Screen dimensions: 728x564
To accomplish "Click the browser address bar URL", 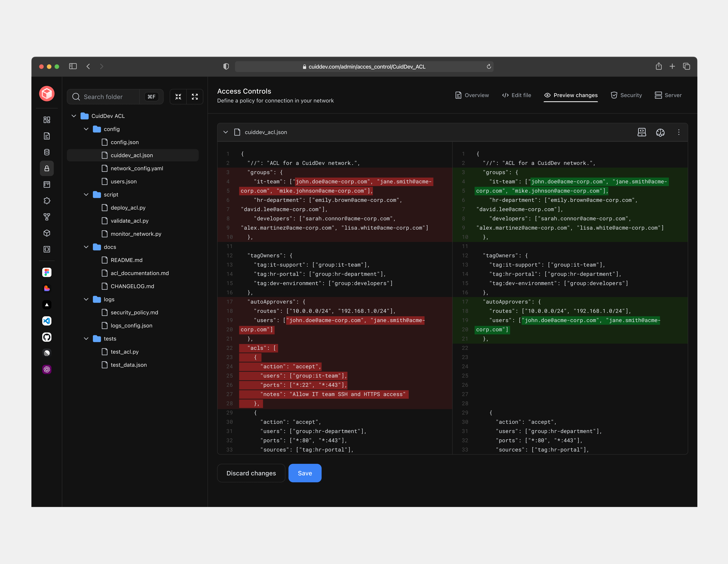I will point(364,67).
